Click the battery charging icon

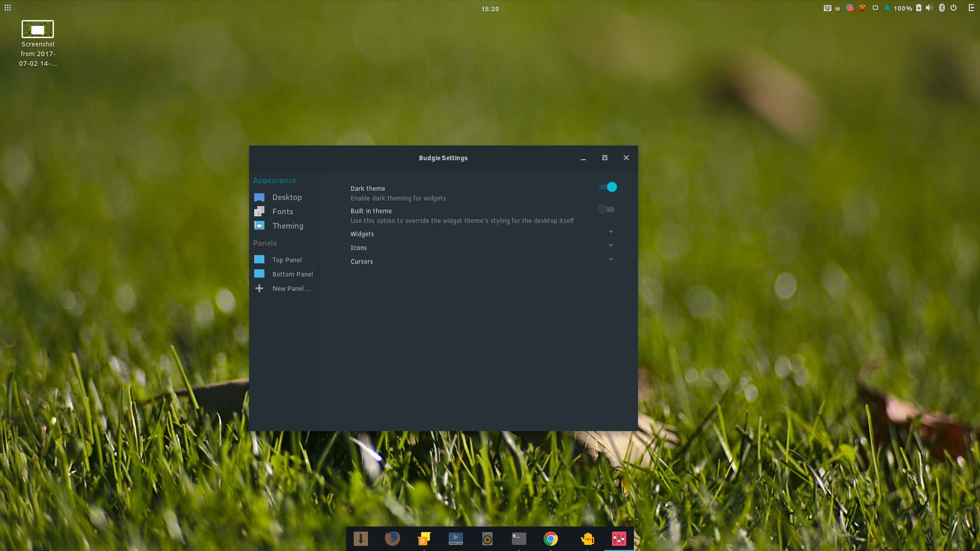click(919, 8)
